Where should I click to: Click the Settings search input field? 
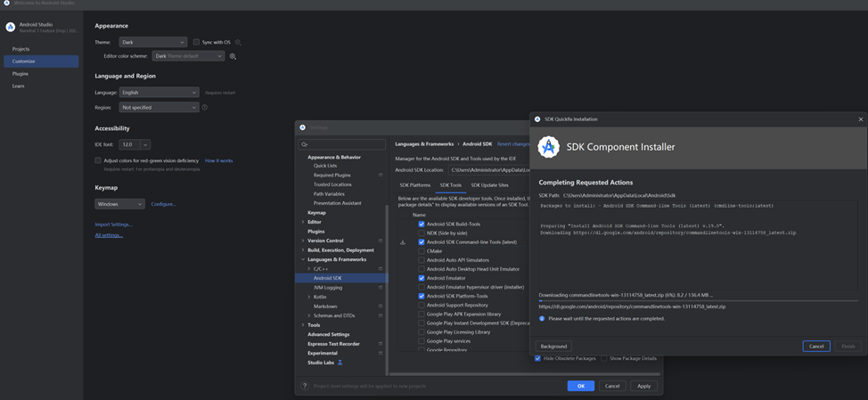click(341, 145)
